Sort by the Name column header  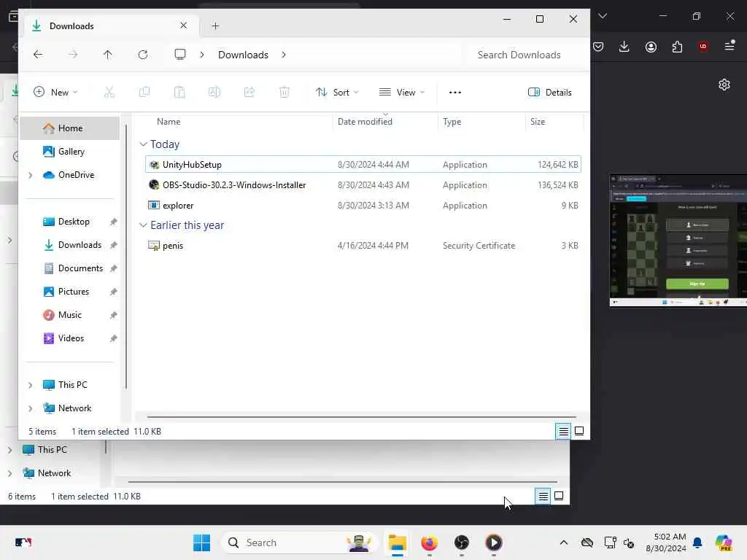[x=169, y=122]
